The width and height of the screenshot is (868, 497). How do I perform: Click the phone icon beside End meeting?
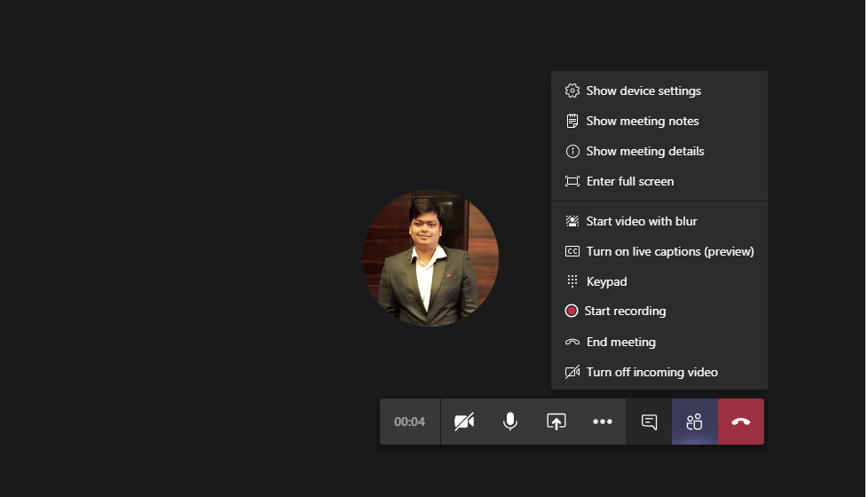(x=572, y=342)
